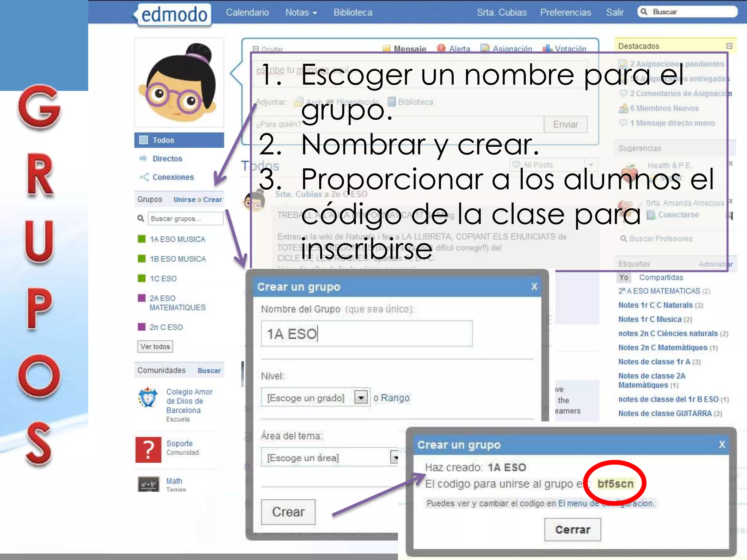Click Ver todos groups button
Viewport: 747px width, 560px height.
[x=155, y=346]
